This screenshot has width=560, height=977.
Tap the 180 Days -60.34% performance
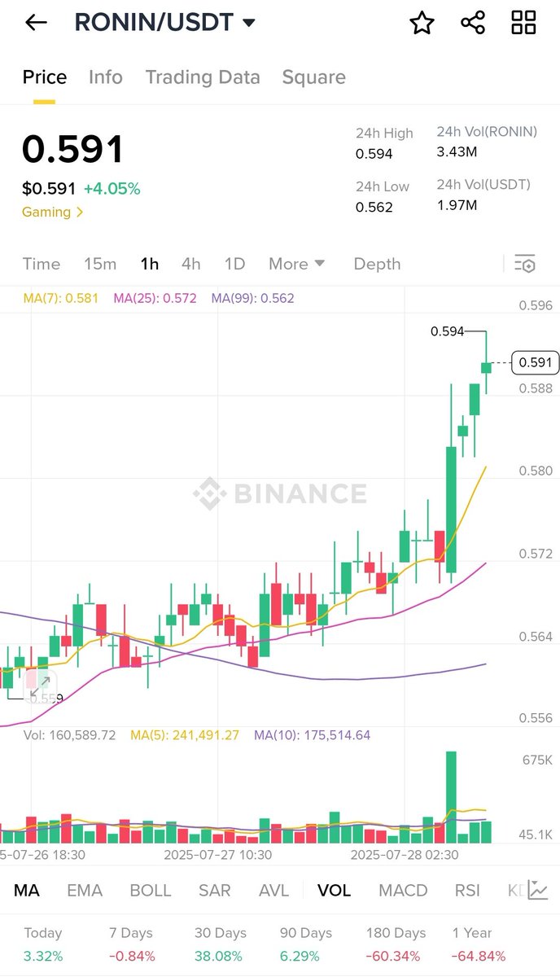[396, 944]
